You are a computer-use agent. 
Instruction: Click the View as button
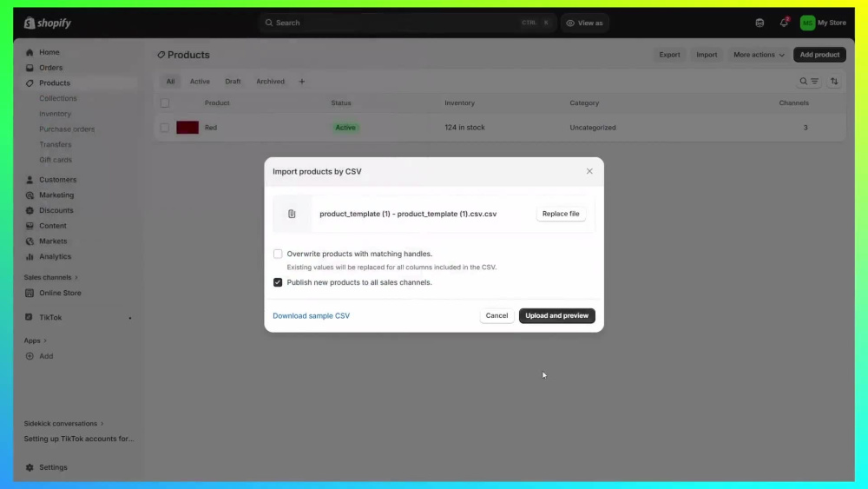click(584, 23)
